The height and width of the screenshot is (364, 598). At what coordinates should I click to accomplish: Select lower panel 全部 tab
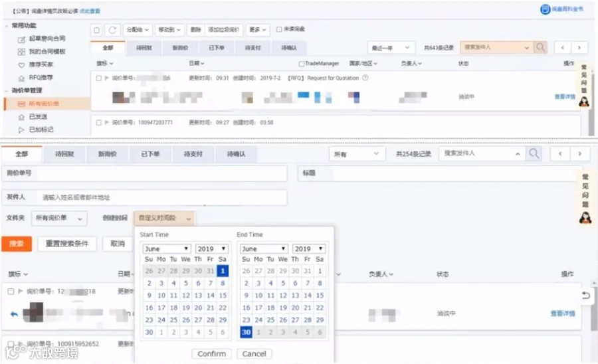(x=22, y=154)
